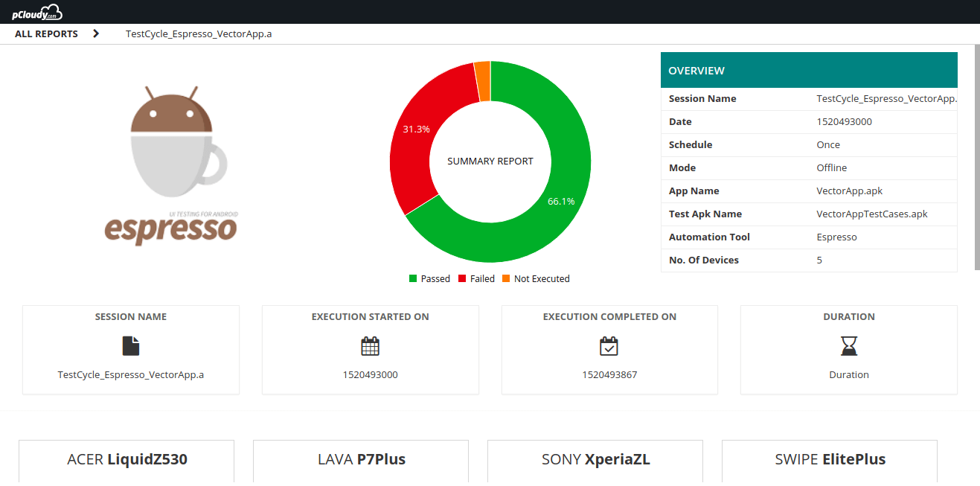
Task: Click the Espresso Android coffee cup logo
Action: pos(171,165)
